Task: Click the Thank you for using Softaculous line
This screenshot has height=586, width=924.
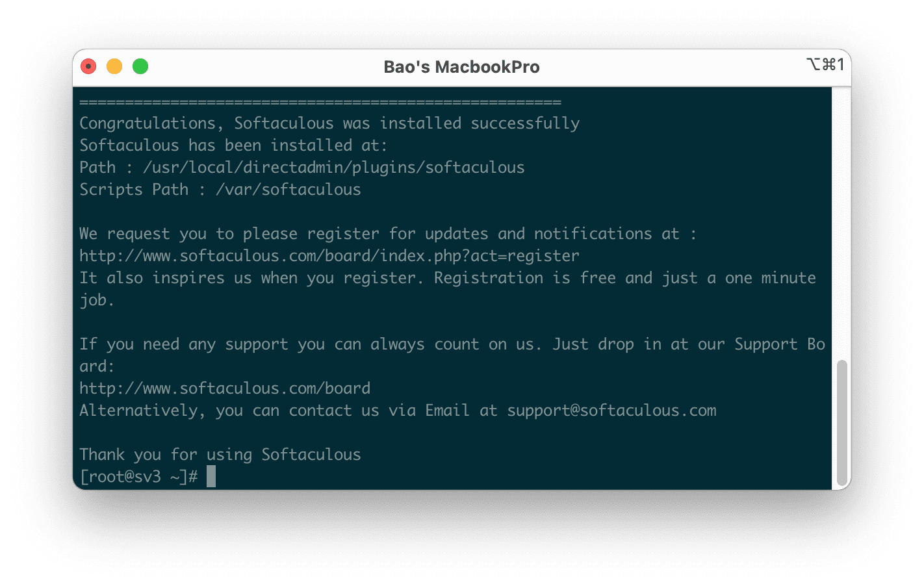Action: pyautogui.click(x=220, y=454)
